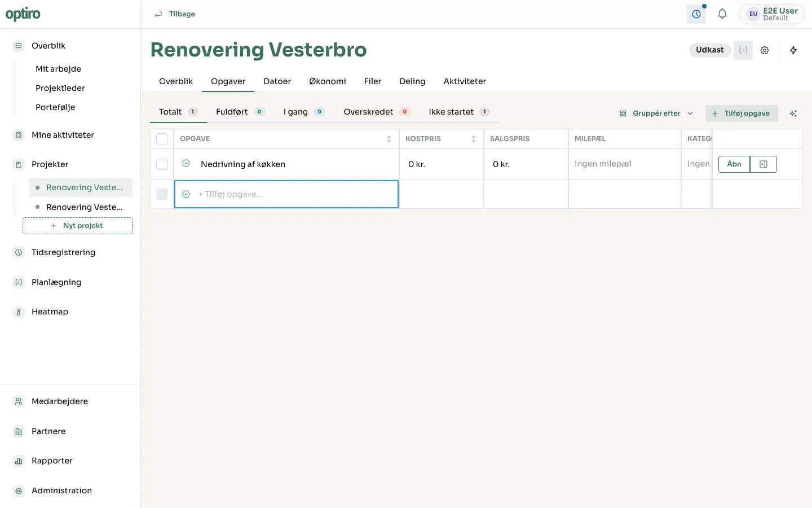812x508 pixels.
Task: Filter tasks by Ikke startet
Action: 459,112
